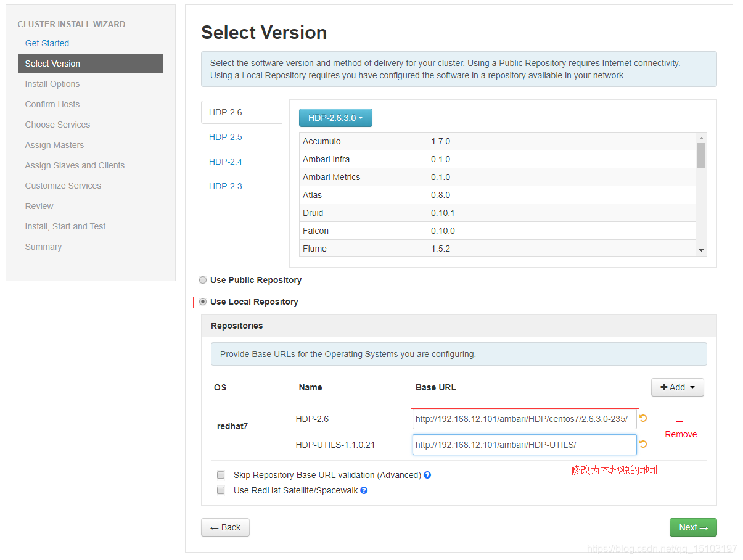Click the Ambari Infra row
Screen dimensions: 743x560
tap(498, 159)
